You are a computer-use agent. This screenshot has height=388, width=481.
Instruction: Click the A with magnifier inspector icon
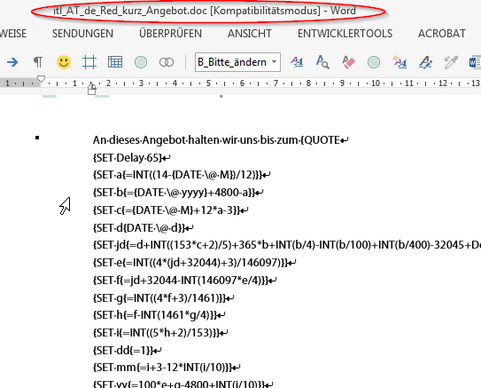pyautogui.click(x=322, y=62)
